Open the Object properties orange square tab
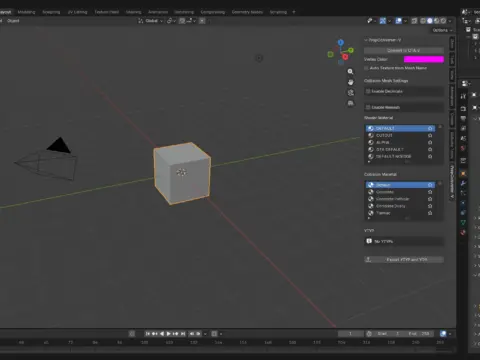 [463, 174]
